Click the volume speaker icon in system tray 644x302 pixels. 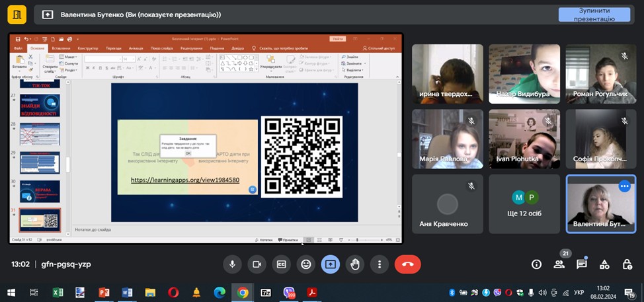click(542, 293)
